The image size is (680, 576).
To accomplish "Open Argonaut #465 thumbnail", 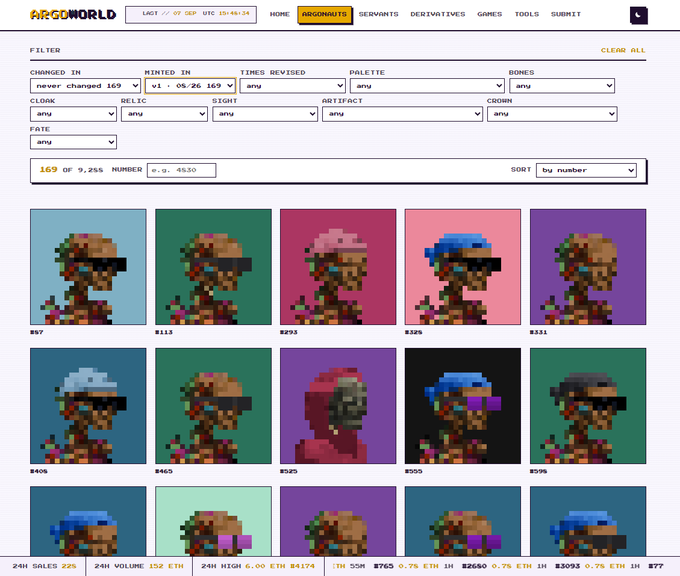I will [213, 406].
